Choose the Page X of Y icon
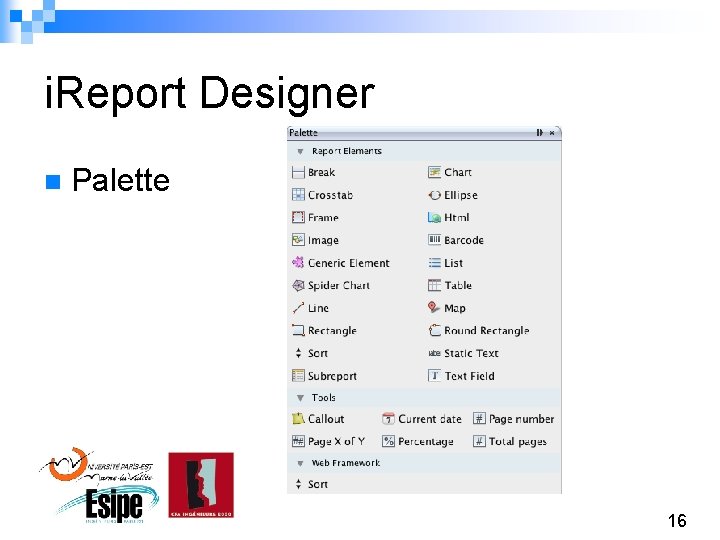This screenshot has height=540, width=720. [x=298, y=441]
